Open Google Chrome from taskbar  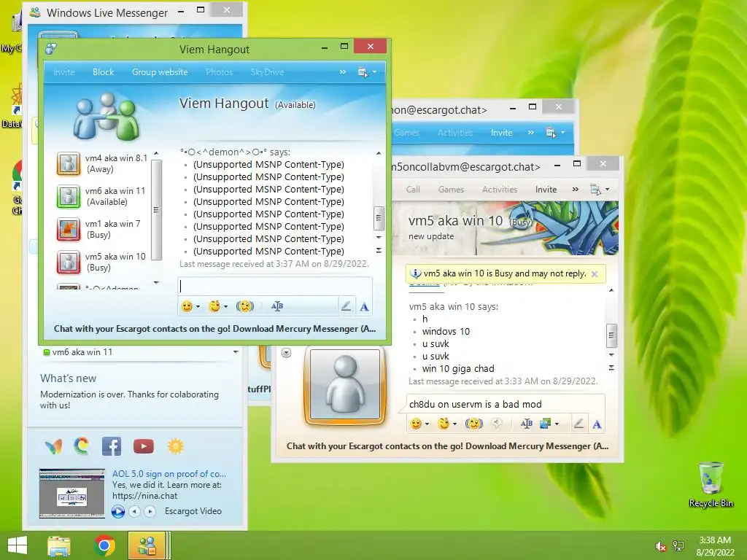coord(104,545)
